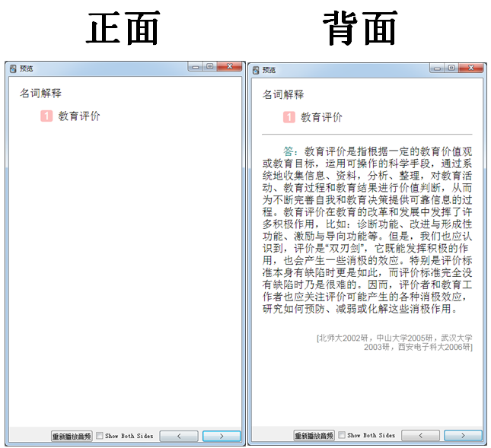Screen dimensions: 491x448
Task: Enable Show Both Sides in right preview window
Action: point(342,435)
